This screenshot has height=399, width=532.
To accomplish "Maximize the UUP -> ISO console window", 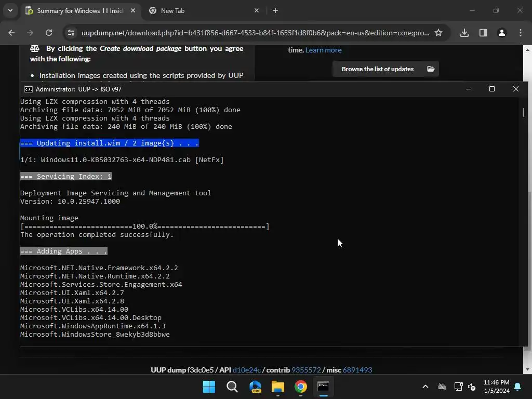I will pos(492,89).
